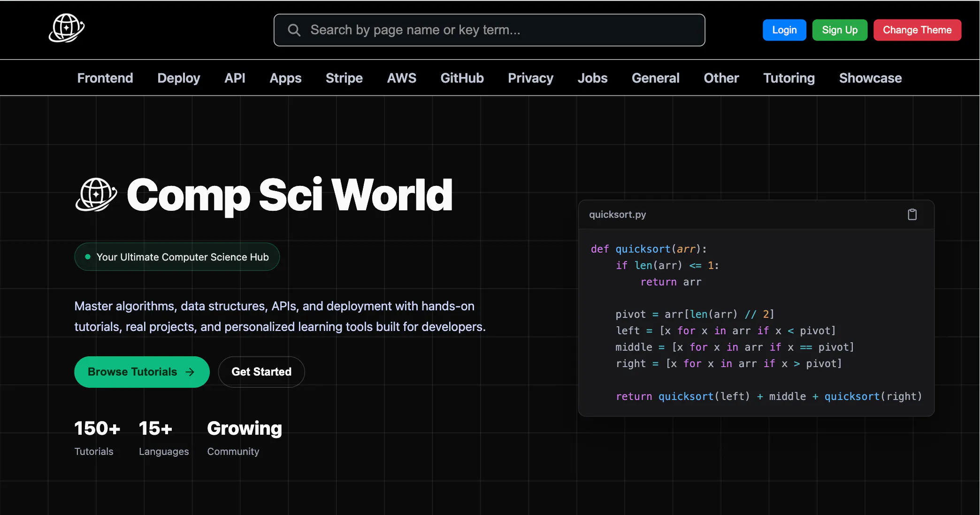Click the globe logo in the header
Screen dimensions: 980x515
67,28
